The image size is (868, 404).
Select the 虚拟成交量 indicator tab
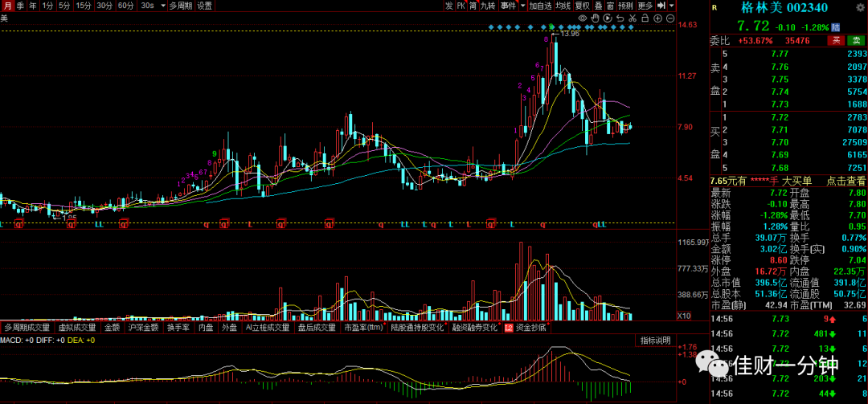76,327
